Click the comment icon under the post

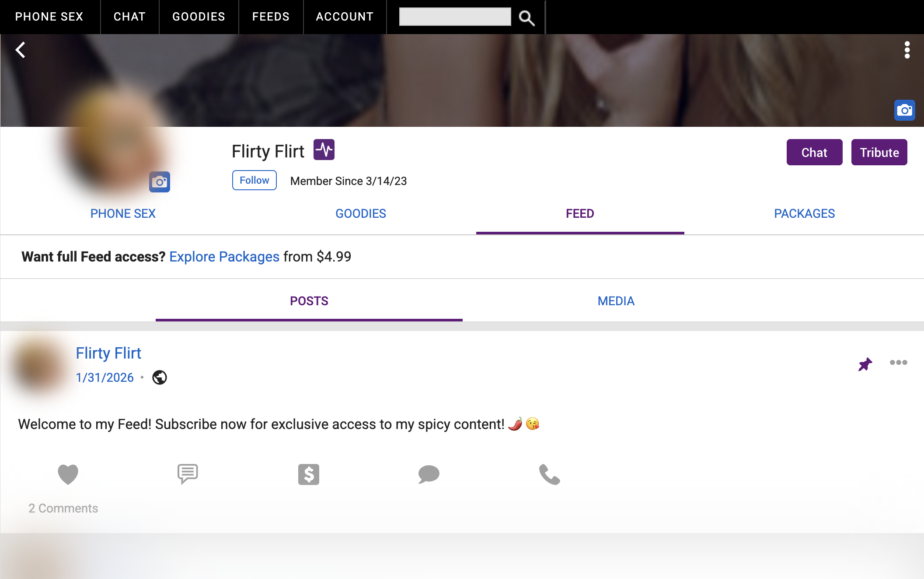tap(188, 474)
